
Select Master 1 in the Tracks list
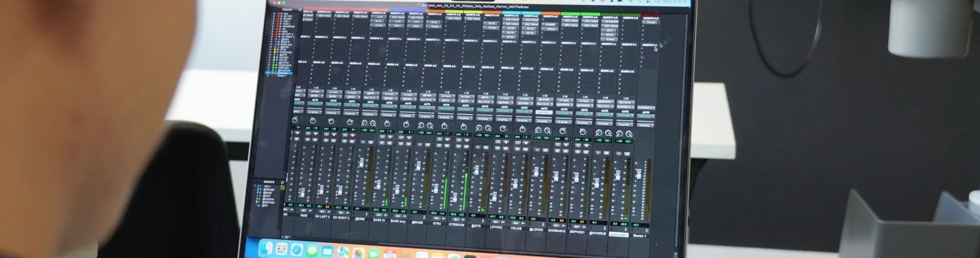pos(283,76)
